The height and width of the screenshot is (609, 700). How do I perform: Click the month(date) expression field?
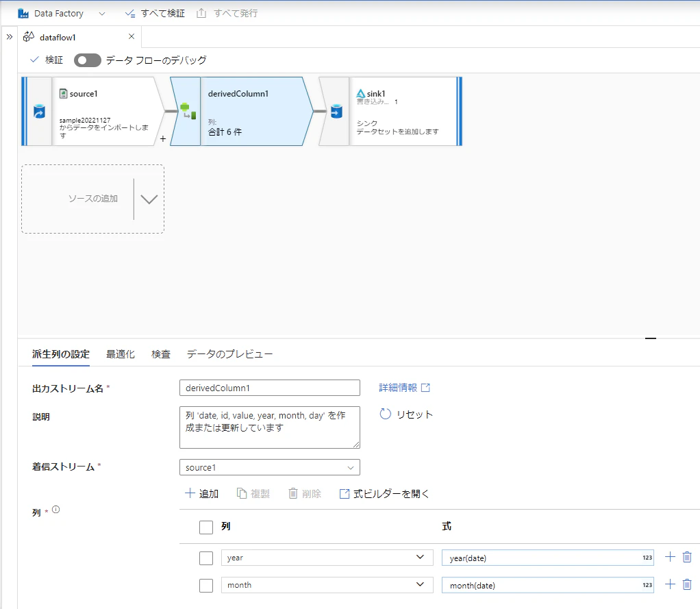[548, 585]
